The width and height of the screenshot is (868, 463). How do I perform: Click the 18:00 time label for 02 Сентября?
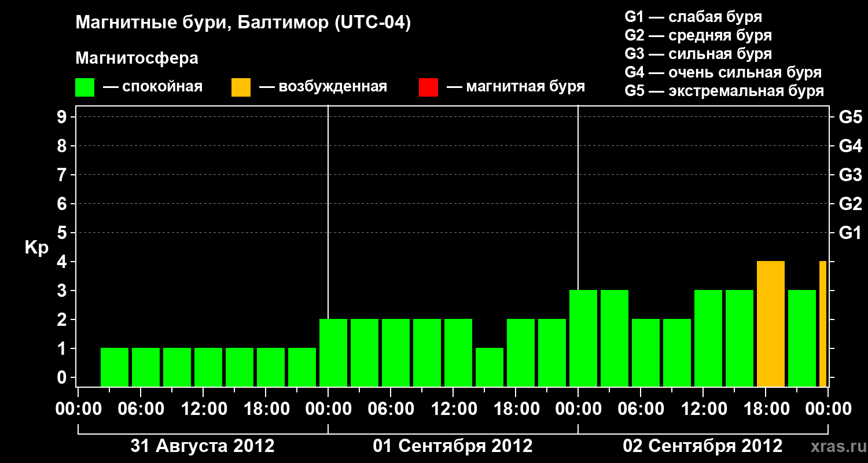coord(766,409)
